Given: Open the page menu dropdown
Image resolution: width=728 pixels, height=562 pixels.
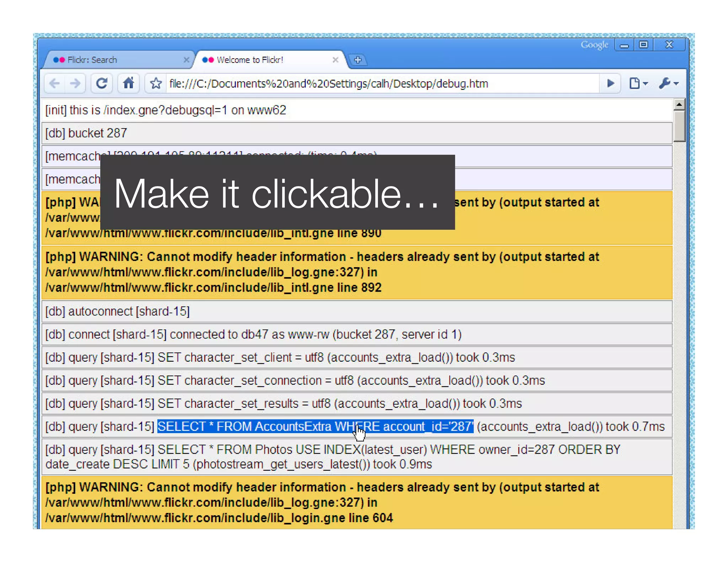Looking at the screenshot, I should coord(638,84).
